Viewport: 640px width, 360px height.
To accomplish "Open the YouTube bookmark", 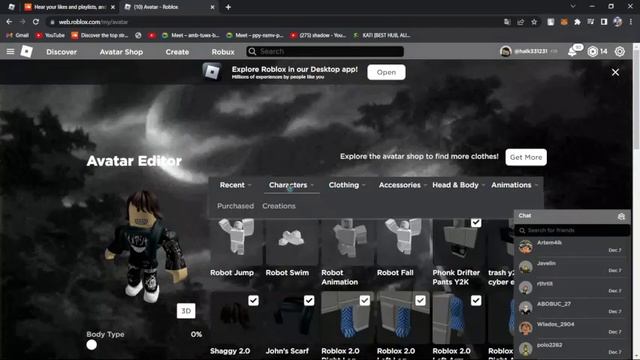I will click(50, 36).
